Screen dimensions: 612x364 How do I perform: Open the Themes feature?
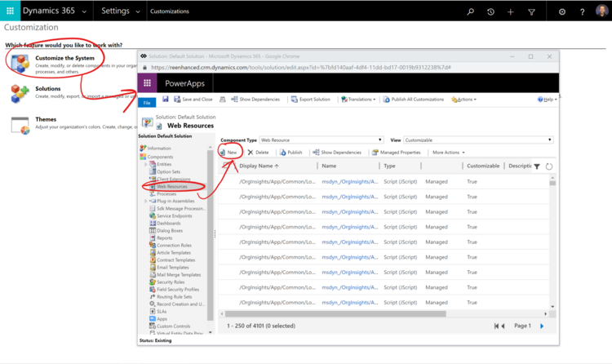(x=46, y=119)
